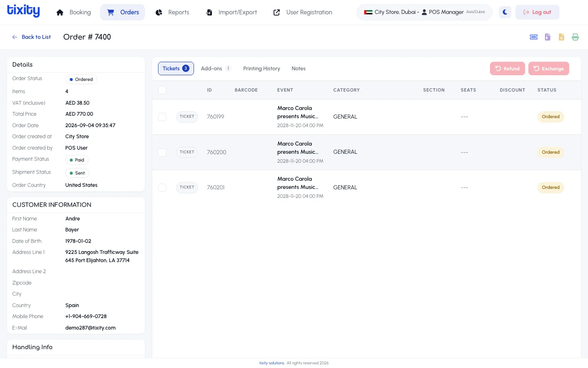Image resolution: width=588 pixels, height=368 pixels.
Task: Click the Handling Info section header
Action: click(x=76, y=347)
